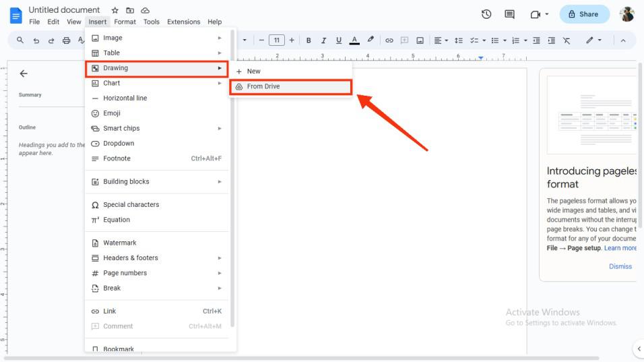The width and height of the screenshot is (644, 362).
Task: Star the Untitled document
Action: [115, 10]
